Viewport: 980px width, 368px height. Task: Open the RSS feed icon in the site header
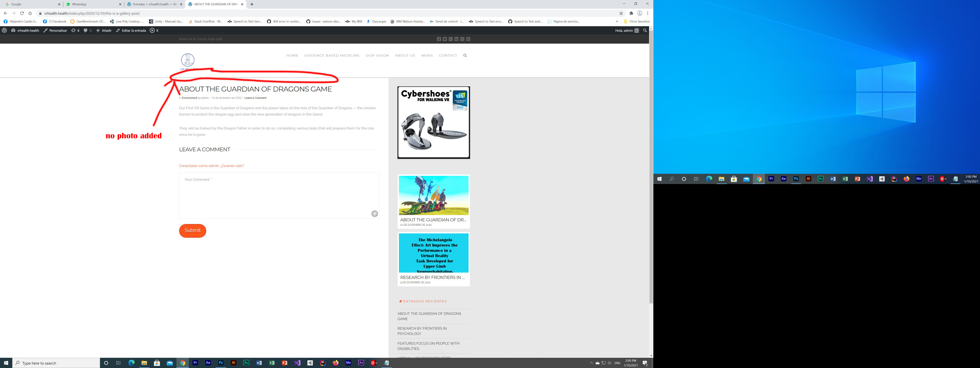pos(468,39)
